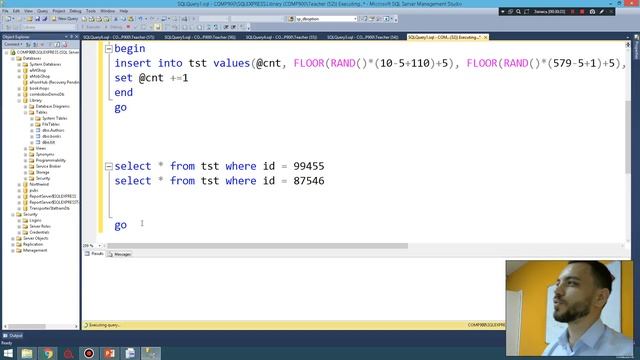Select the Views folder under Library
This screenshot has height=360, width=640.
tap(41, 148)
